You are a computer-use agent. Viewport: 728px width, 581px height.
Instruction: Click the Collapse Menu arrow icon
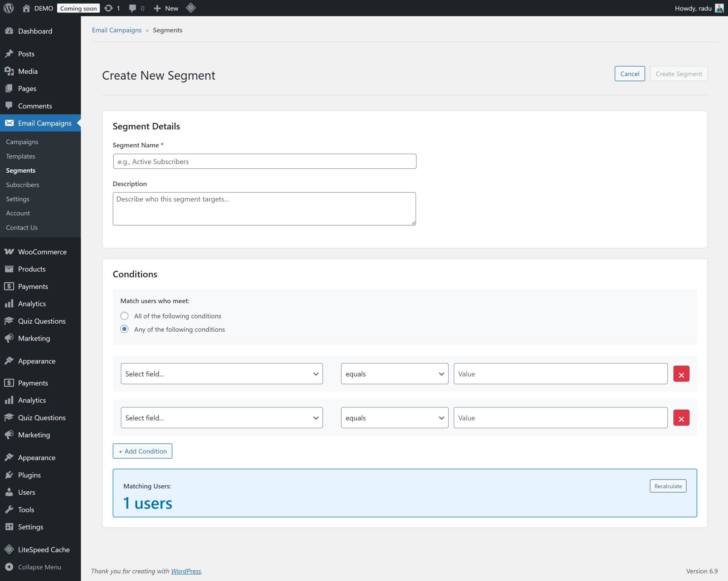(9, 567)
